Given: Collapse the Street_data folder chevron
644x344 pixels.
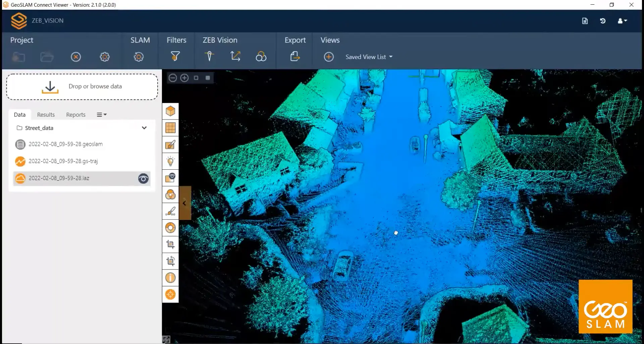Looking at the screenshot, I should click(x=144, y=128).
